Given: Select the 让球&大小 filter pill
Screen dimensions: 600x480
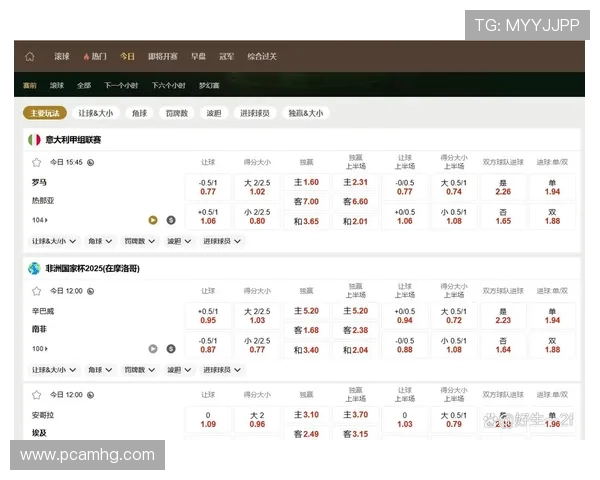Looking at the screenshot, I should coord(96,113).
